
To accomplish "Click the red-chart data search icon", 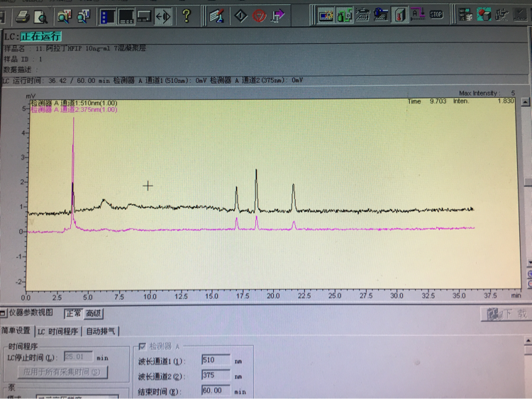I will (65, 16).
